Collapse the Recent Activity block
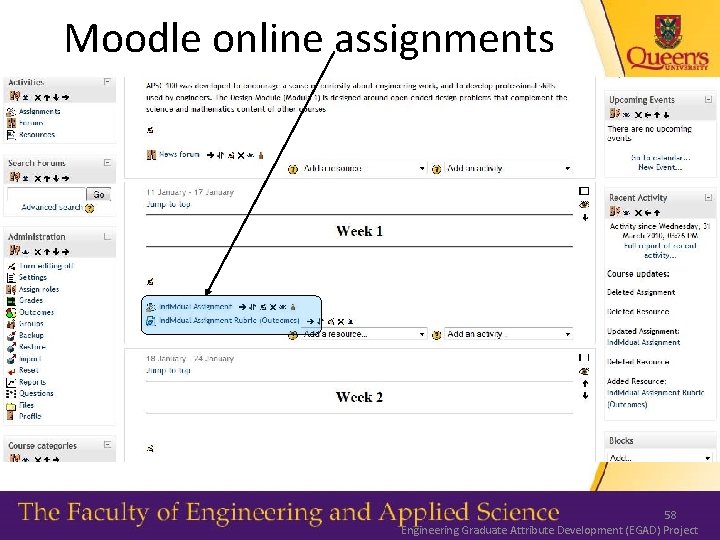This screenshot has width=720, height=540. pos(709,197)
